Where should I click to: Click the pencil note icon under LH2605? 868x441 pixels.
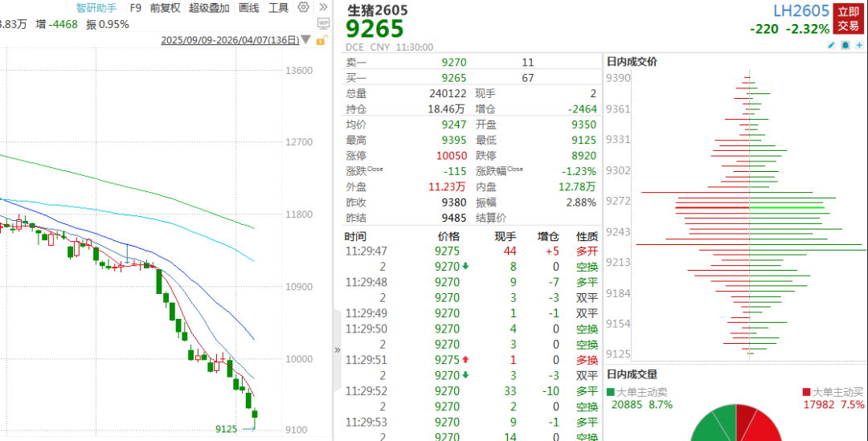pyautogui.click(x=831, y=46)
